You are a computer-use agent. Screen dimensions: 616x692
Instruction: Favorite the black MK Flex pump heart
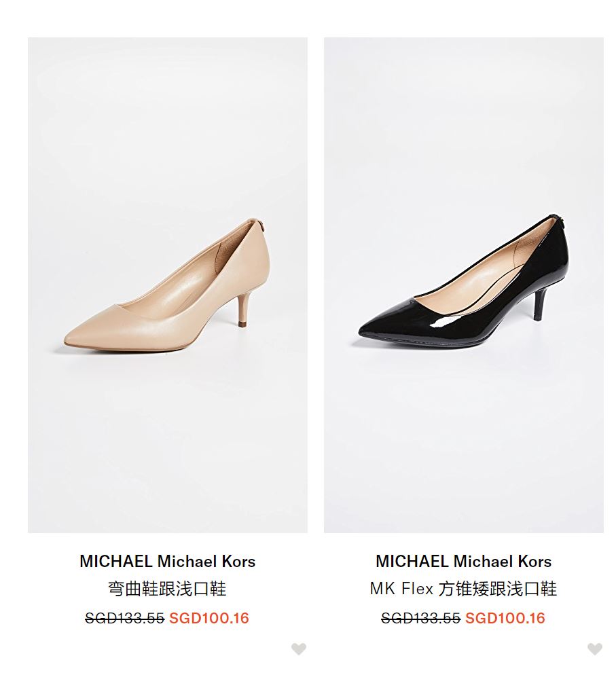[x=595, y=649]
